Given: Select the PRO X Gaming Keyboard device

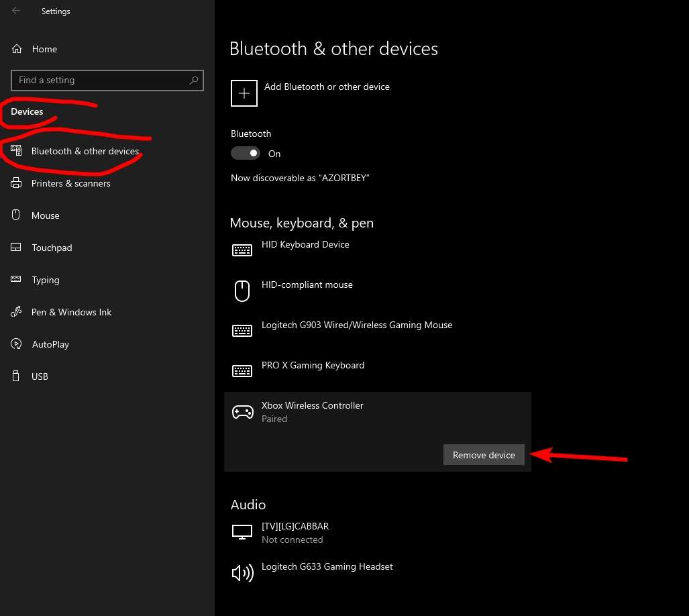Looking at the screenshot, I should tap(313, 366).
